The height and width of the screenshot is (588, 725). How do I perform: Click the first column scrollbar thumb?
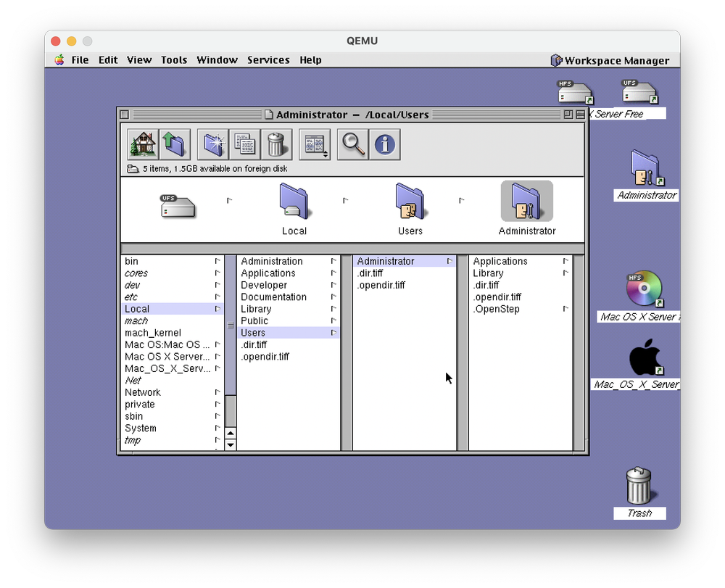(x=231, y=326)
